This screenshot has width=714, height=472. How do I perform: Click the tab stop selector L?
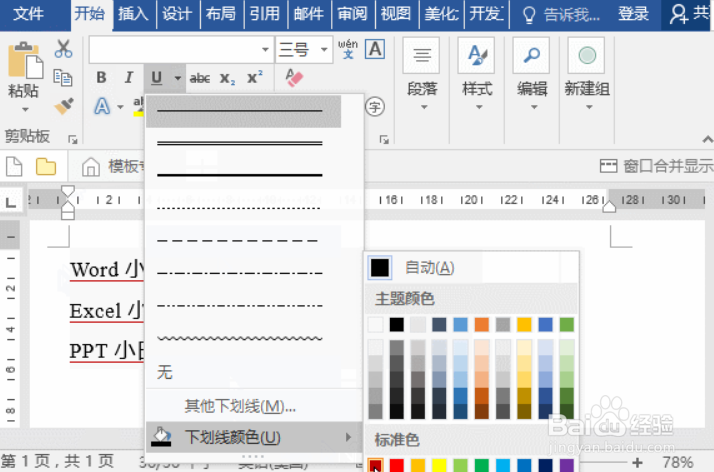click(10, 201)
